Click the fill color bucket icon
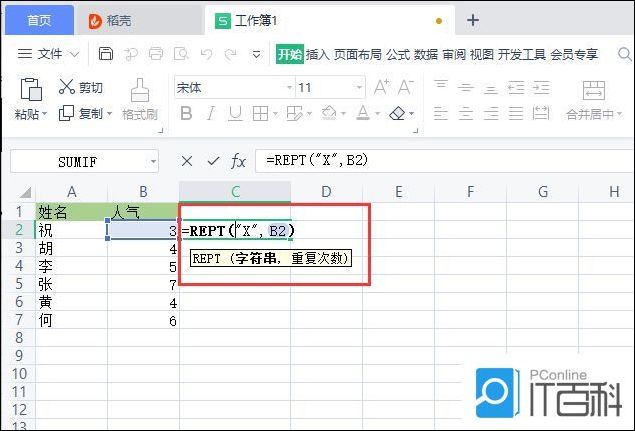 click(x=329, y=113)
